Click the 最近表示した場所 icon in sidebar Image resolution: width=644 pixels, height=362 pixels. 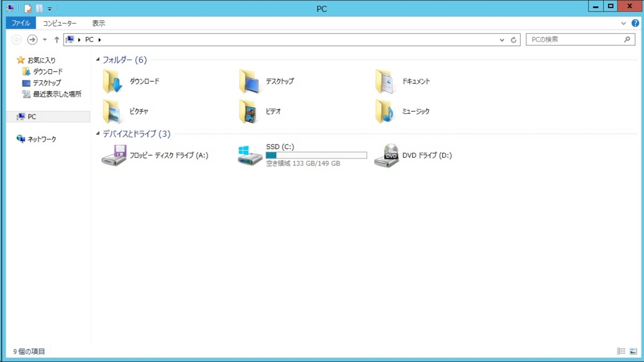(x=26, y=94)
